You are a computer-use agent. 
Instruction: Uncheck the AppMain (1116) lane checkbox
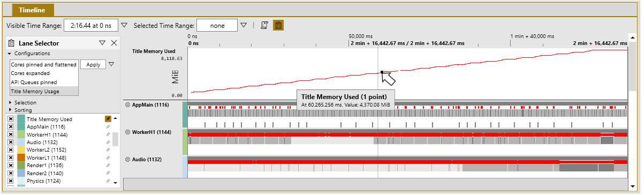coord(10,127)
